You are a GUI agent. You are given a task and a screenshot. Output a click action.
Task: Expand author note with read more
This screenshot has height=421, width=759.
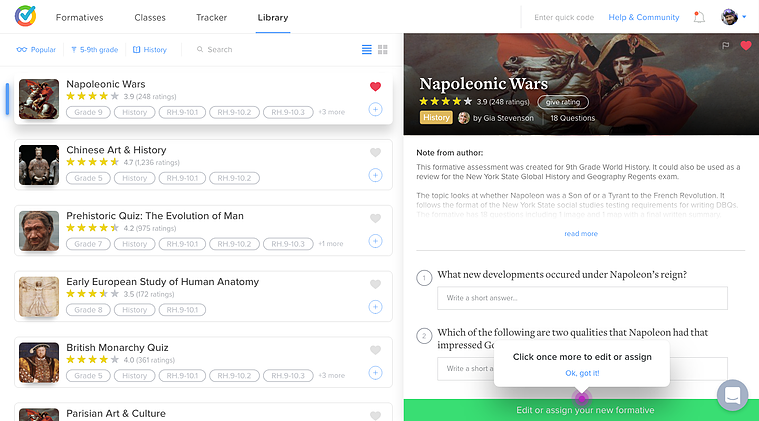tap(581, 234)
